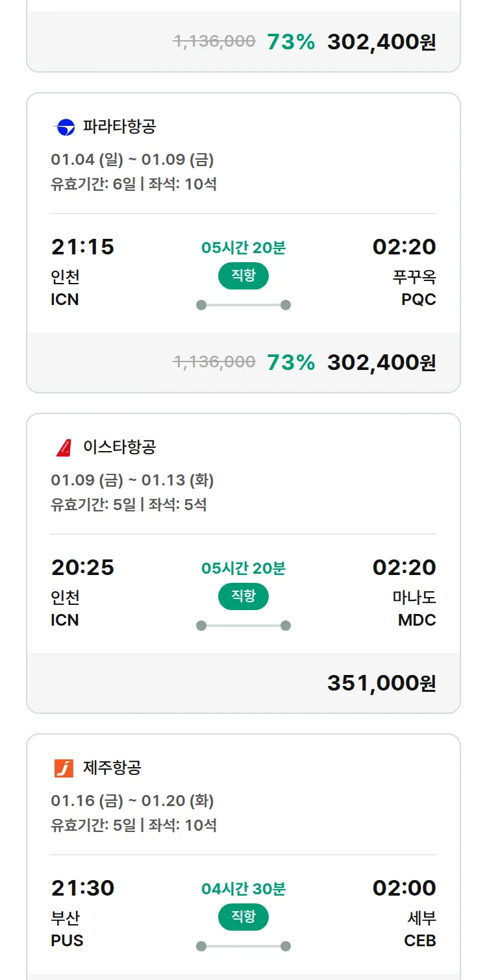
Task: Click the 01.09 (금) ~ 01.13 (화) date range
Action: pos(132,480)
